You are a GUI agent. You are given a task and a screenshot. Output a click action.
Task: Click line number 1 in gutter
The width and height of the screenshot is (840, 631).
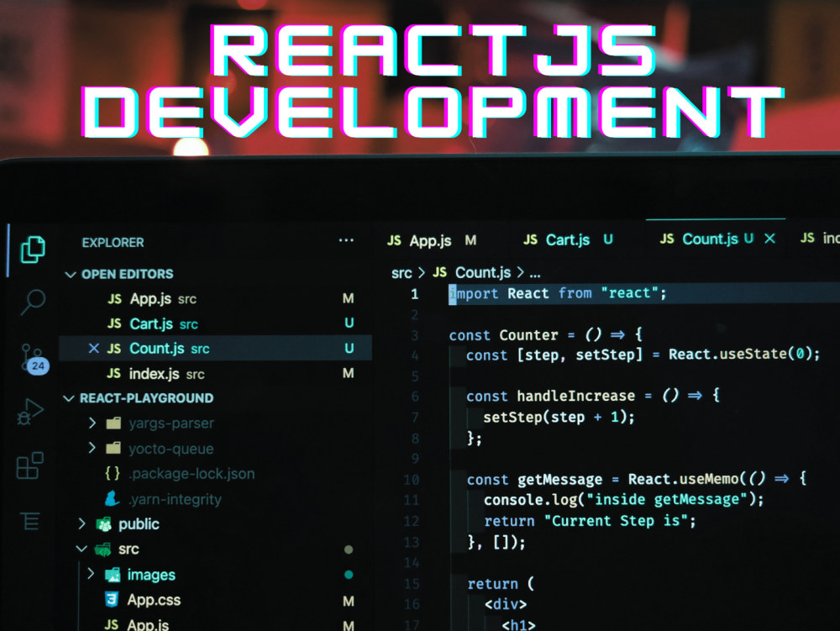click(415, 293)
